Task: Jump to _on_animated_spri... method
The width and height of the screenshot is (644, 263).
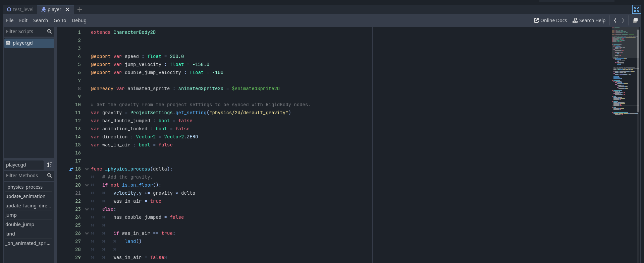Action: pyautogui.click(x=29, y=243)
